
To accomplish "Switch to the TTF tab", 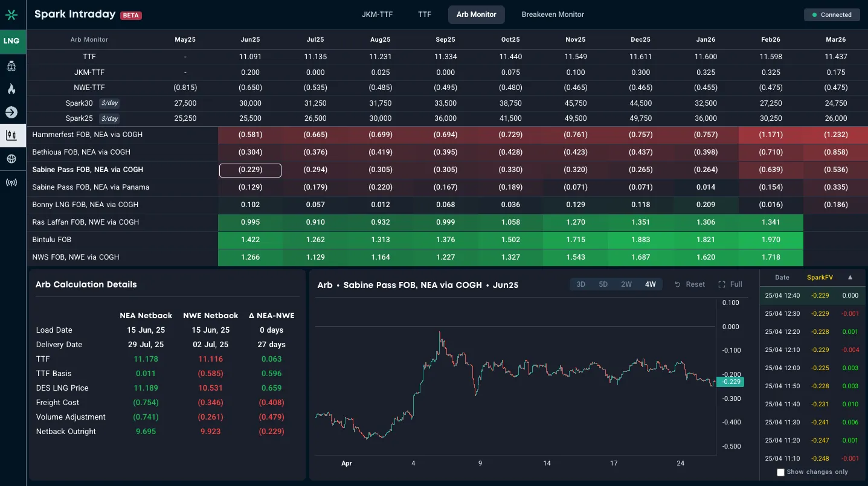I will point(425,14).
